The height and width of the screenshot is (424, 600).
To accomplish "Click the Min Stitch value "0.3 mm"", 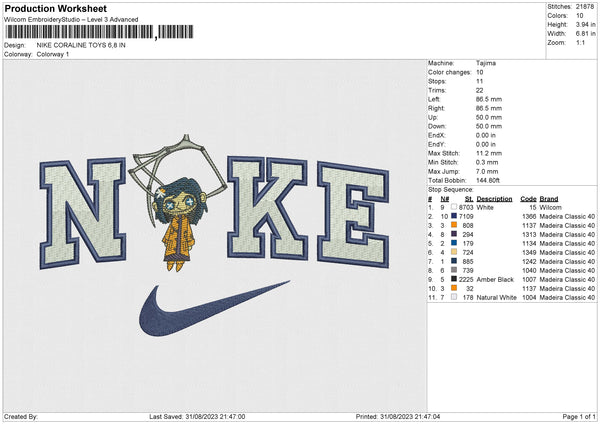I will (487, 162).
